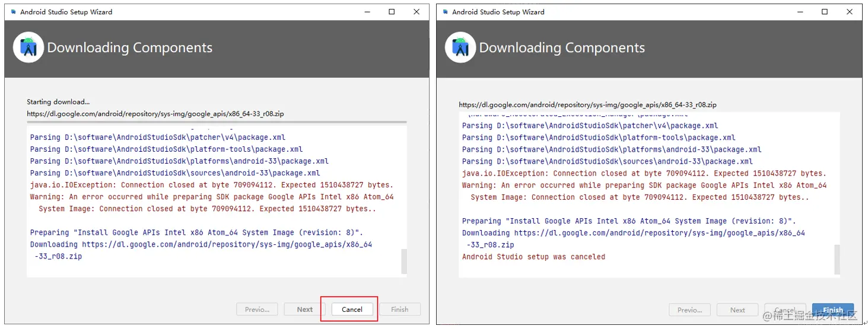Click "Warning: An error occurred" line, Starting download window

(x=212, y=196)
